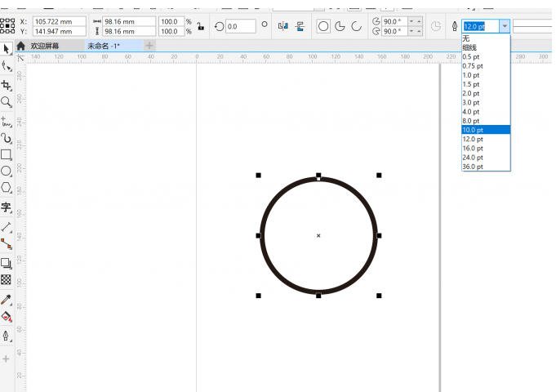
Task: Select the Pick tool in toolbox
Action: 7,49
